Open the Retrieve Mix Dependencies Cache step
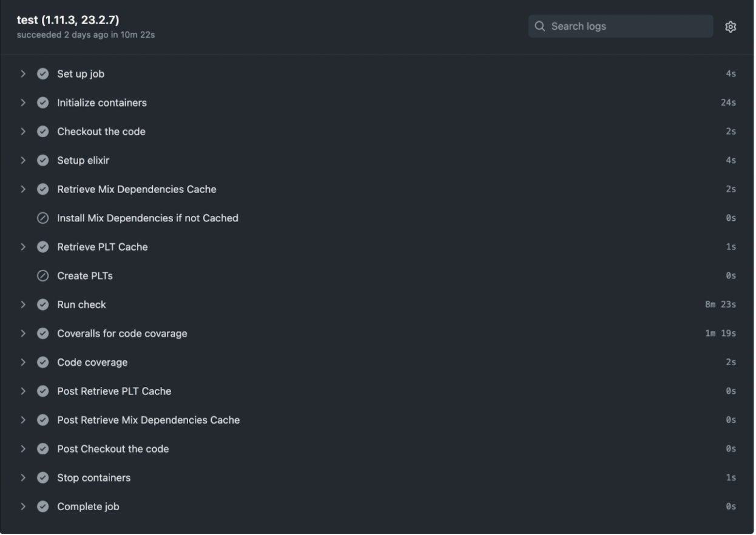The image size is (756, 535). coord(377,189)
